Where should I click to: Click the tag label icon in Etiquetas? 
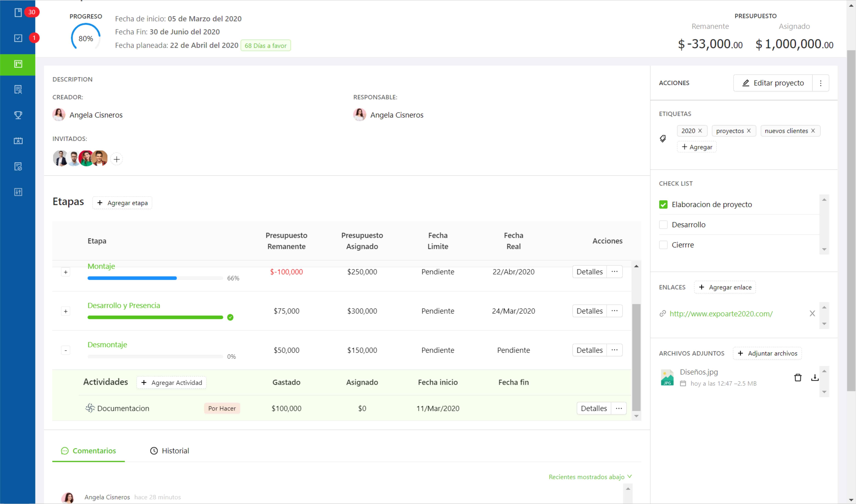pyautogui.click(x=663, y=139)
